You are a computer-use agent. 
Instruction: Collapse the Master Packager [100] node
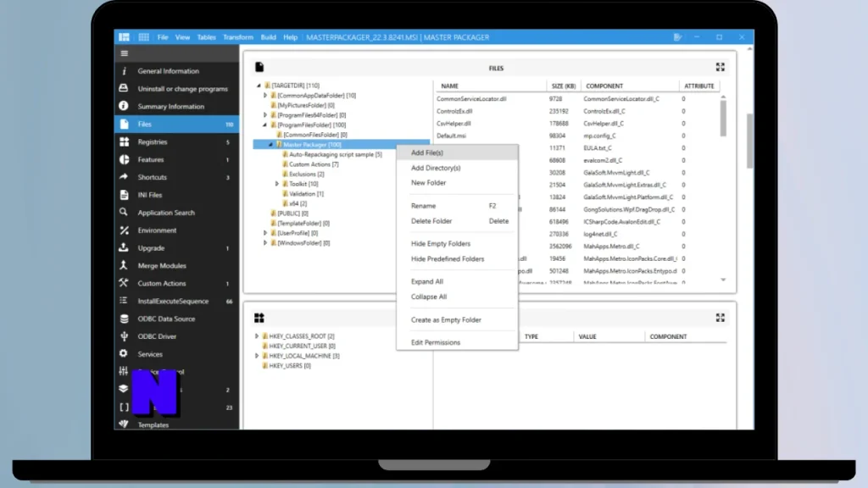(270, 144)
